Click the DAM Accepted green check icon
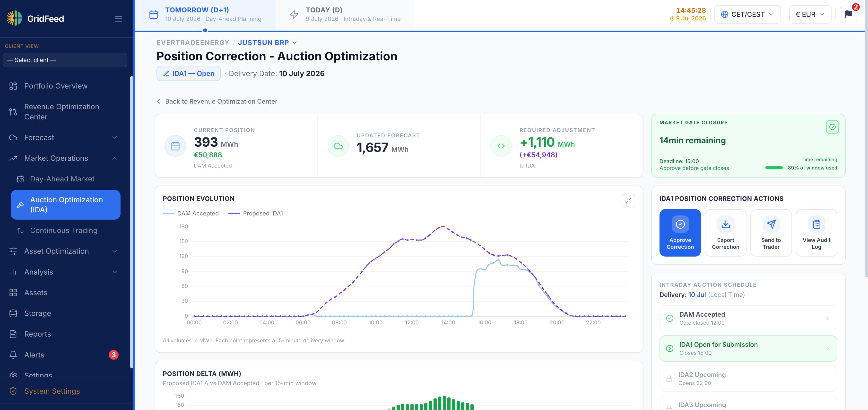Viewport: 868px width, 410px height. tap(669, 318)
